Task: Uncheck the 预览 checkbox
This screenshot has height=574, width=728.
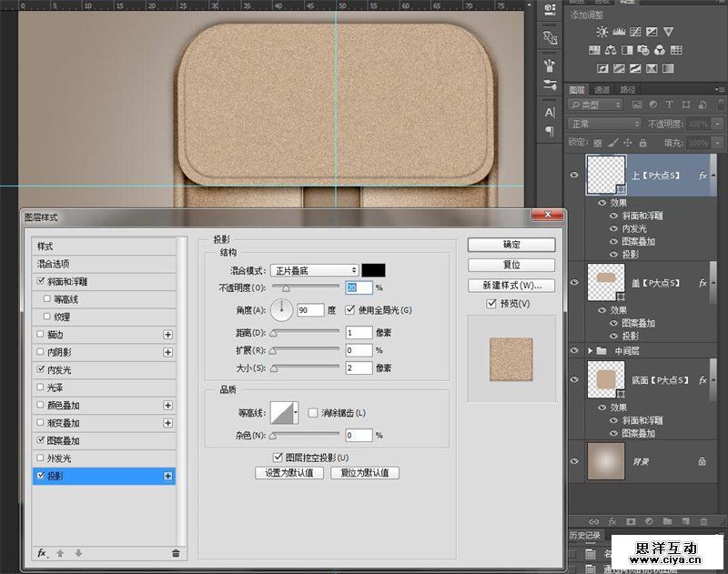Action: point(491,303)
